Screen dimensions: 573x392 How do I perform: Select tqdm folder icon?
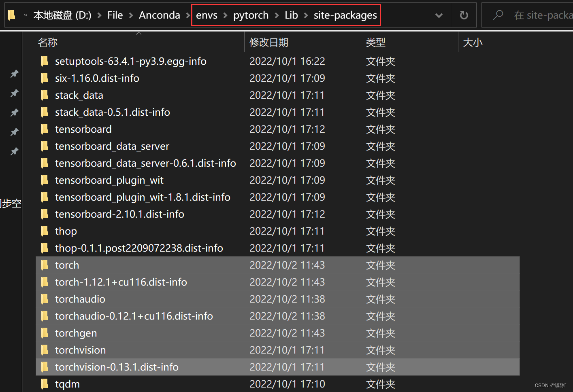pyautogui.click(x=45, y=384)
